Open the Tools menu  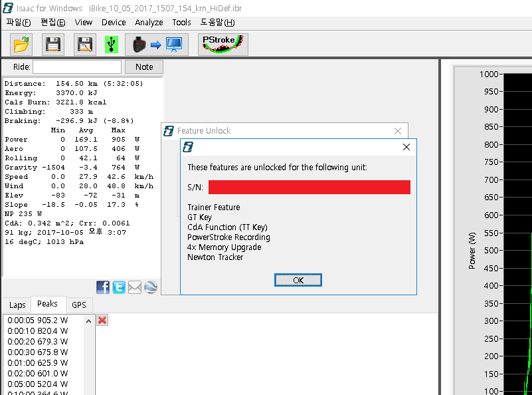[181, 23]
